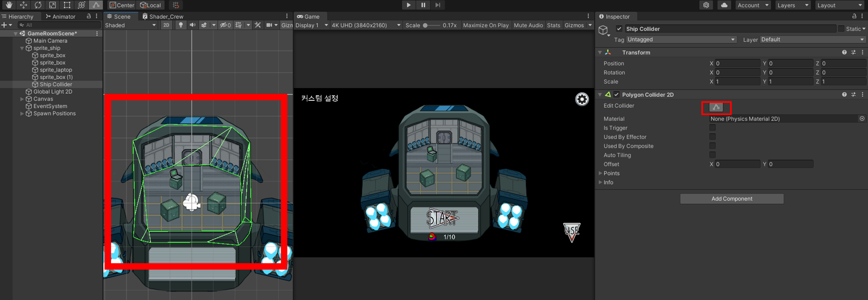The width and height of the screenshot is (868, 300).
Task: Switch to the Animator tab
Action: pos(61,16)
